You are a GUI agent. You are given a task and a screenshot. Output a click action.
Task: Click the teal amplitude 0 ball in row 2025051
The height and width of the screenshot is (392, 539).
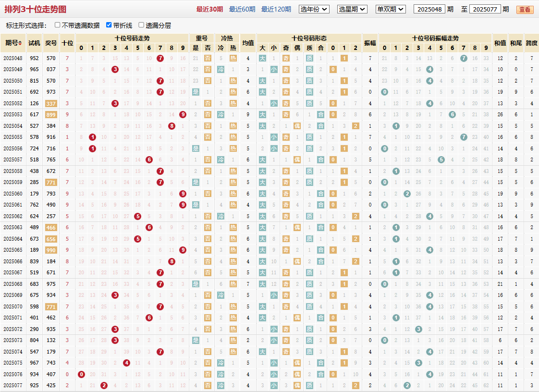point(385,92)
